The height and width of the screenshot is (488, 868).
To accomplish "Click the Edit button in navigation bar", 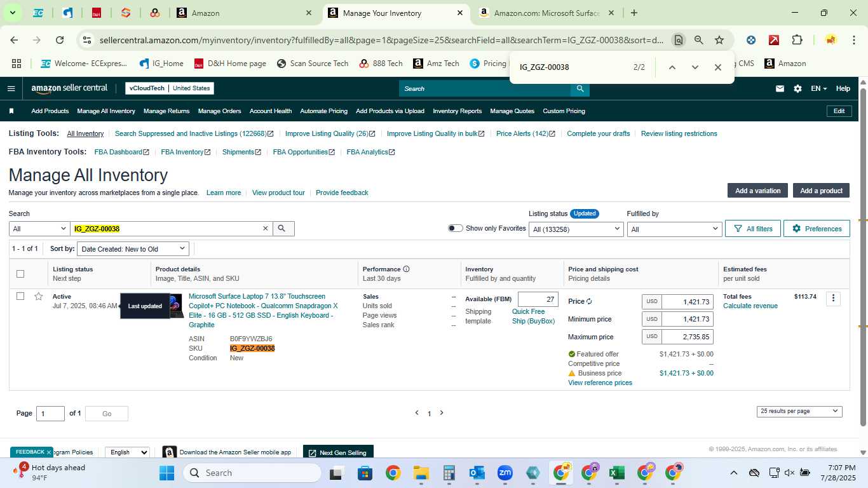I will (839, 111).
